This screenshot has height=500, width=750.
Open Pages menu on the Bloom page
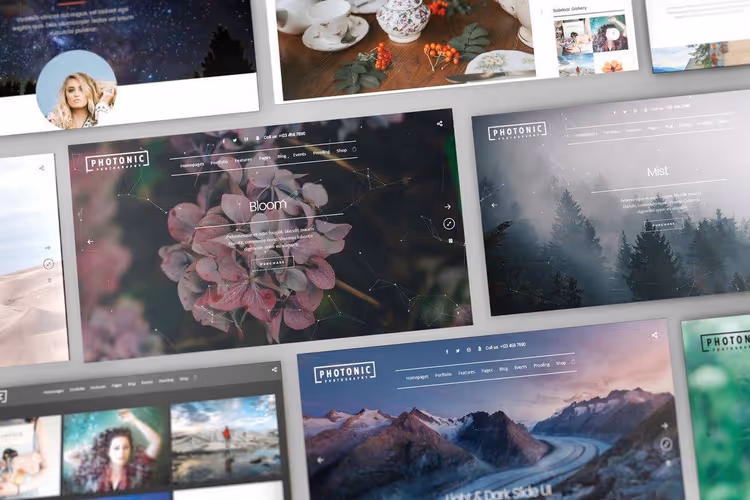click(x=265, y=157)
